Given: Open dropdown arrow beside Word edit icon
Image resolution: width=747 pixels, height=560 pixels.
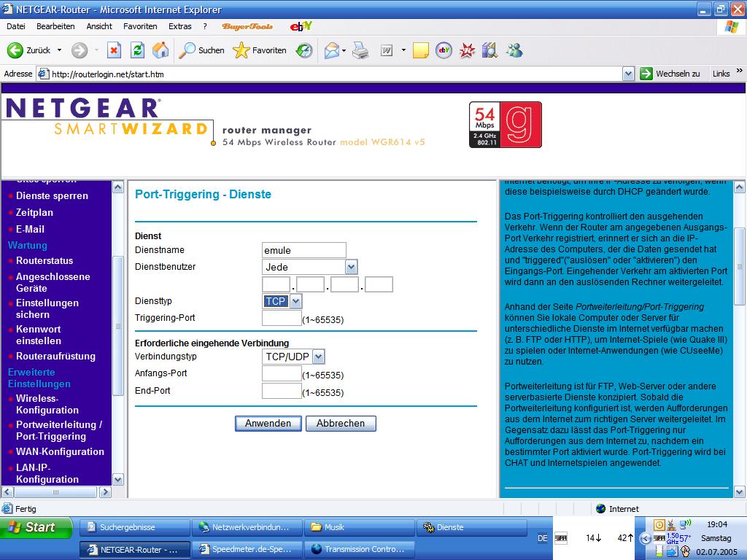Looking at the screenshot, I should (x=403, y=50).
